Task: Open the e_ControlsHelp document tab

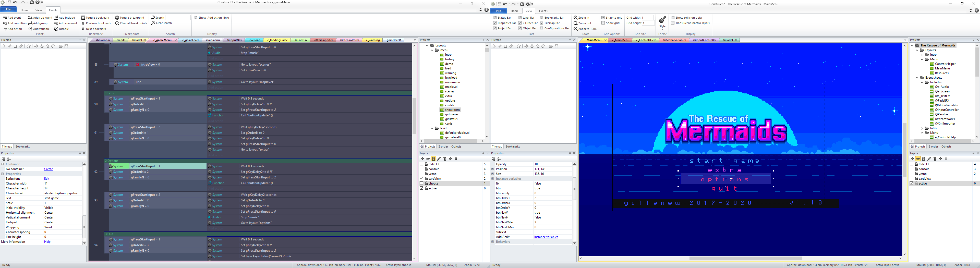Action: coord(646,40)
